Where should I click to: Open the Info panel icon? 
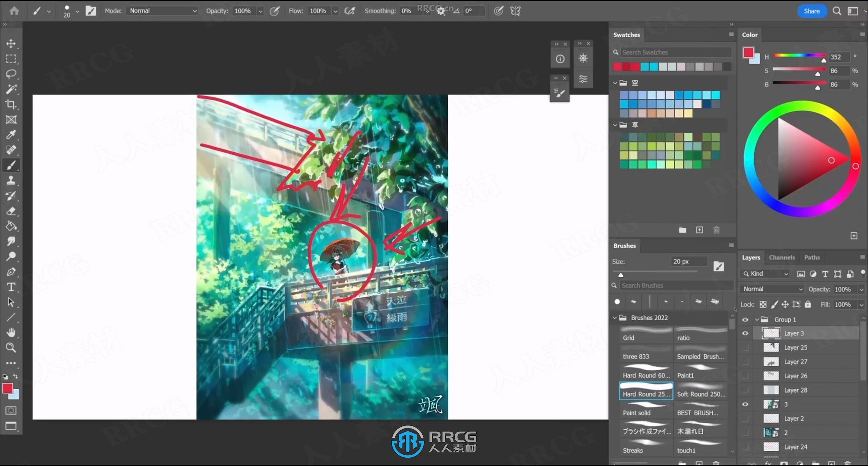(x=560, y=59)
